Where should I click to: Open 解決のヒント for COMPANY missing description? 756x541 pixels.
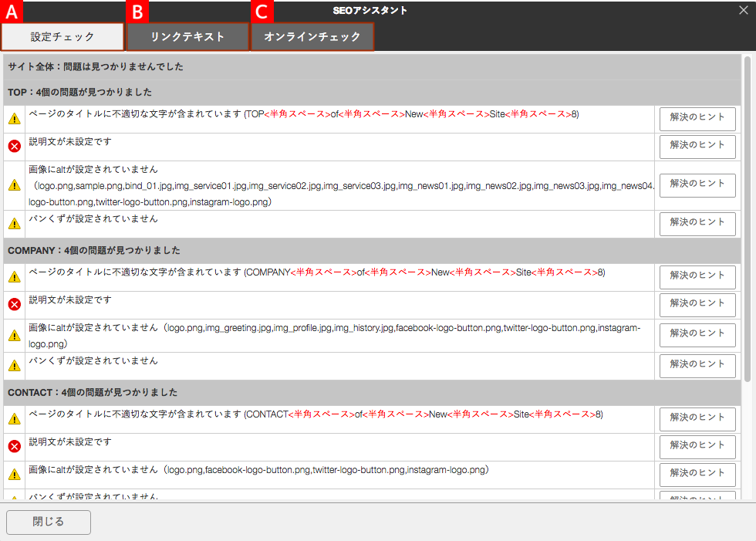click(x=697, y=305)
